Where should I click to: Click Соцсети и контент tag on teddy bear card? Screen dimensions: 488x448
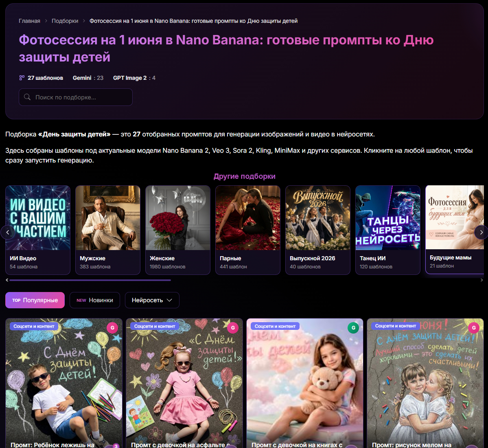coord(275,326)
